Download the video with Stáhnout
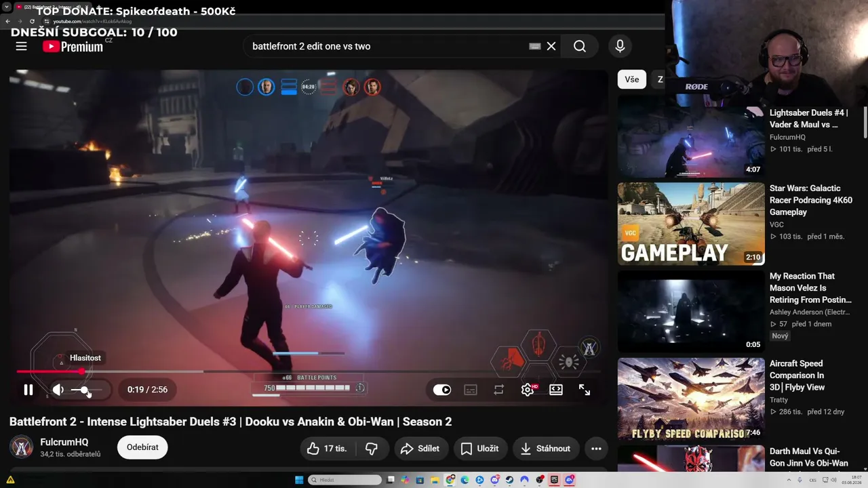868x488 pixels. 546,448
